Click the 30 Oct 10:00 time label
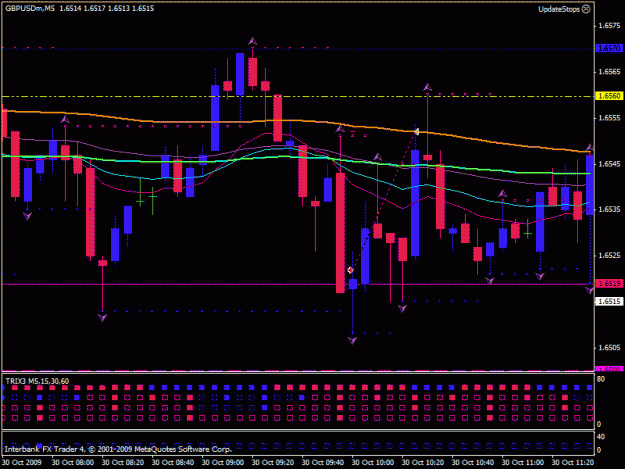 [x=373, y=462]
